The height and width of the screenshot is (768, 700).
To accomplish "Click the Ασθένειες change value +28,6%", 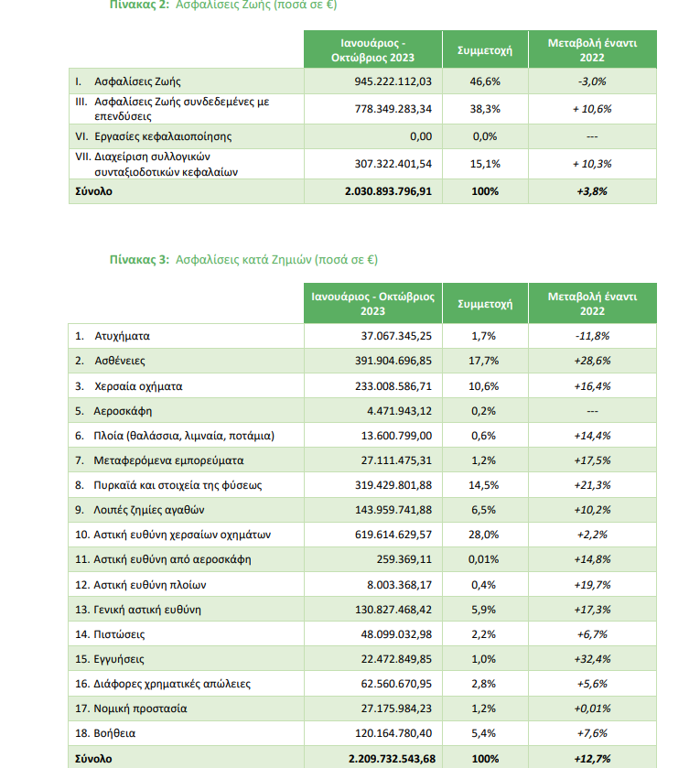I will click(592, 361).
